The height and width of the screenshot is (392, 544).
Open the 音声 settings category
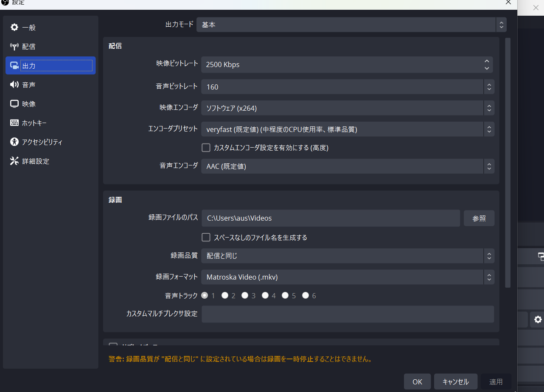pos(50,85)
